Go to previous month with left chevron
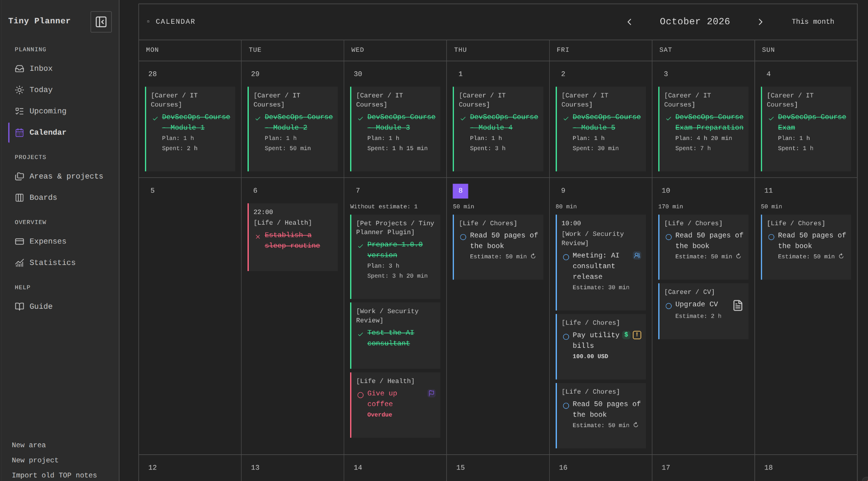 click(629, 22)
